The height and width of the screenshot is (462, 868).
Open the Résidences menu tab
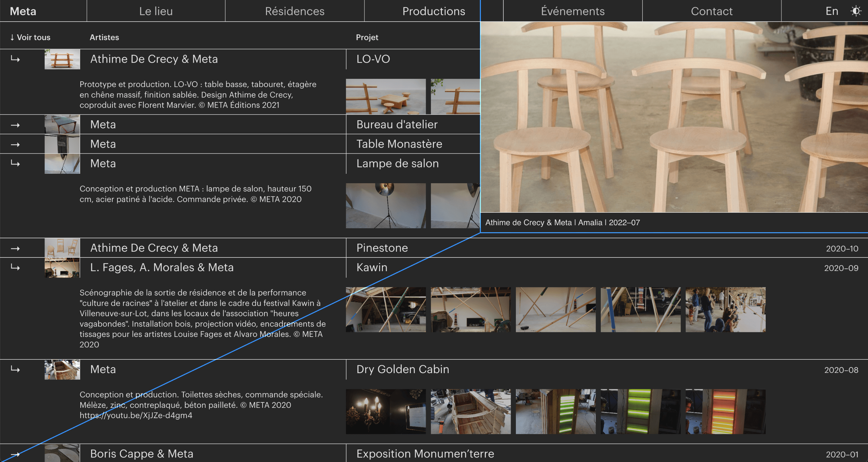295,11
